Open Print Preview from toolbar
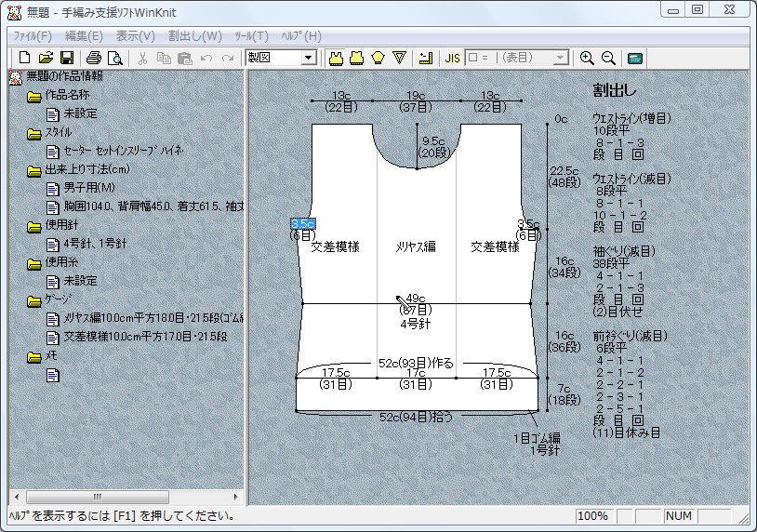 coord(115,58)
